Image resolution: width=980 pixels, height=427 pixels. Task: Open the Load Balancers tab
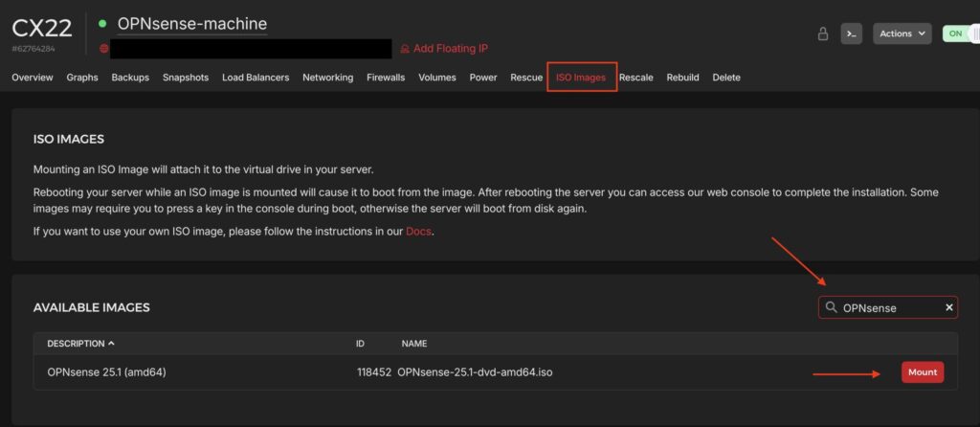[256, 78]
